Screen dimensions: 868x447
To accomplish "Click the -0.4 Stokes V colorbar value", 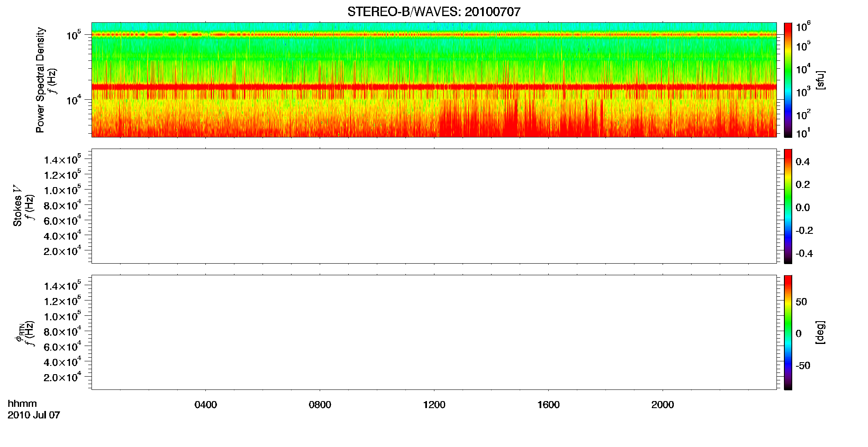I will click(x=804, y=253).
